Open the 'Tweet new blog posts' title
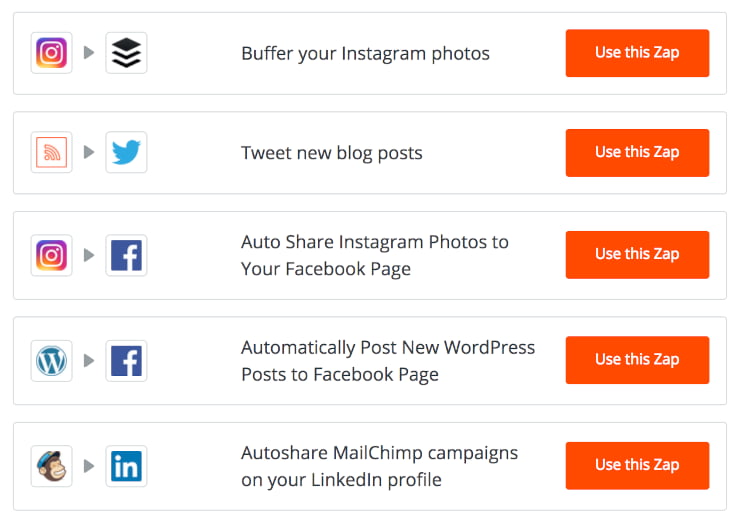Screen dimensions: 740x519 (332, 153)
